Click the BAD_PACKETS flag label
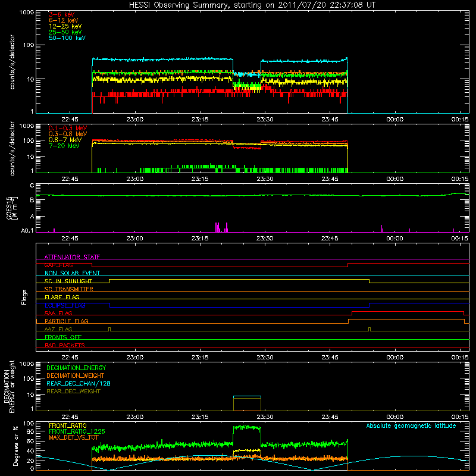The width and height of the screenshot is (476, 476). coord(65,345)
